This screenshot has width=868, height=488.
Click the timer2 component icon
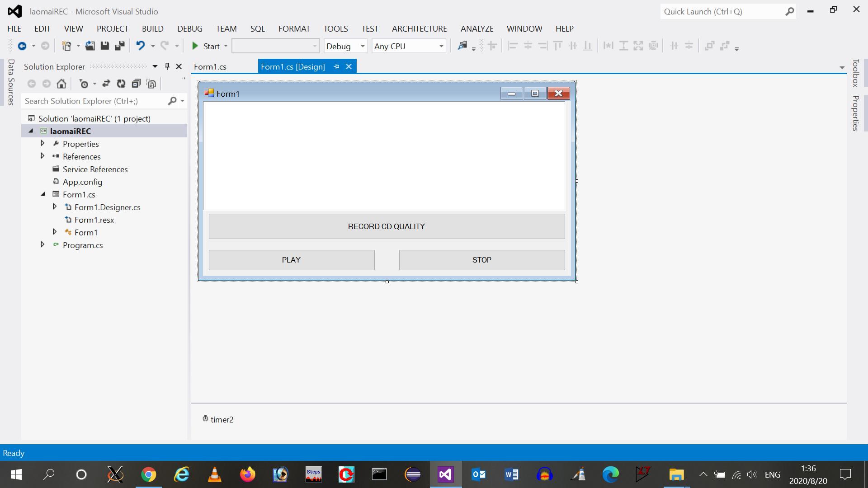tap(205, 419)
